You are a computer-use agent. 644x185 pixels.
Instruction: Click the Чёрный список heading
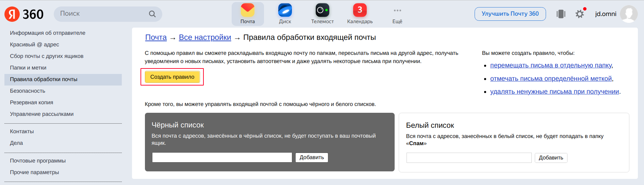click(178, 125)
